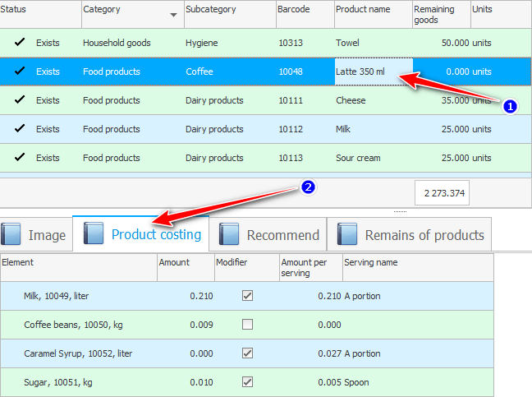Click the Element column header

(79, 268)
